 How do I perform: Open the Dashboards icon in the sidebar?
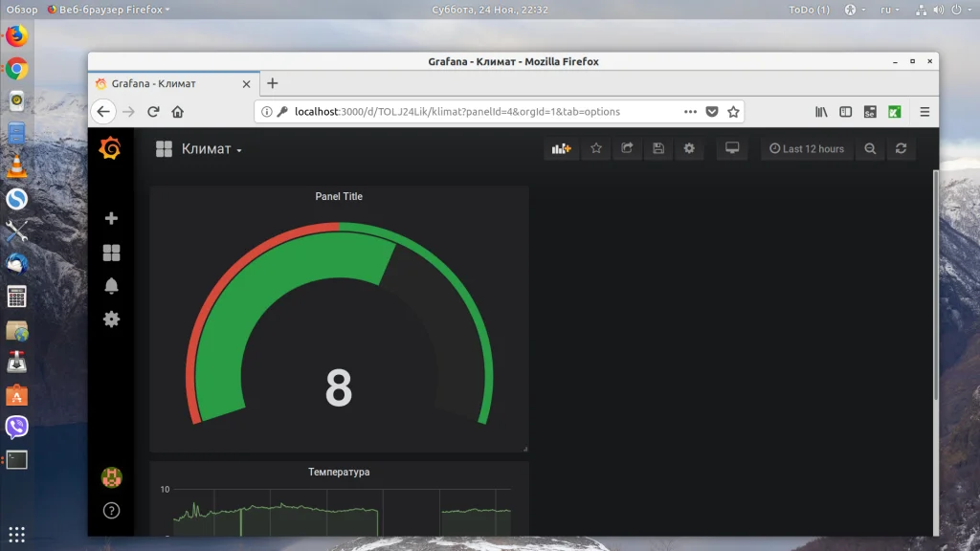pyautogui.click(x=111, y=253)
